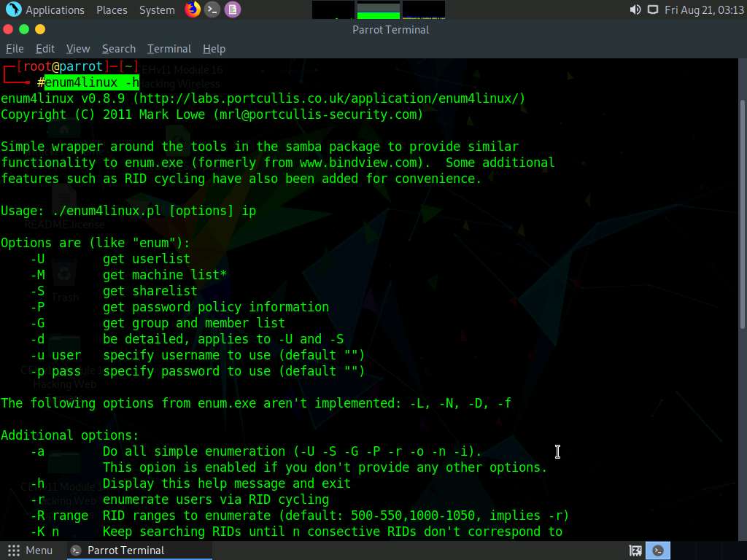
Task: Open the Menu grid icon in the bottom panel
Action: 14,551
